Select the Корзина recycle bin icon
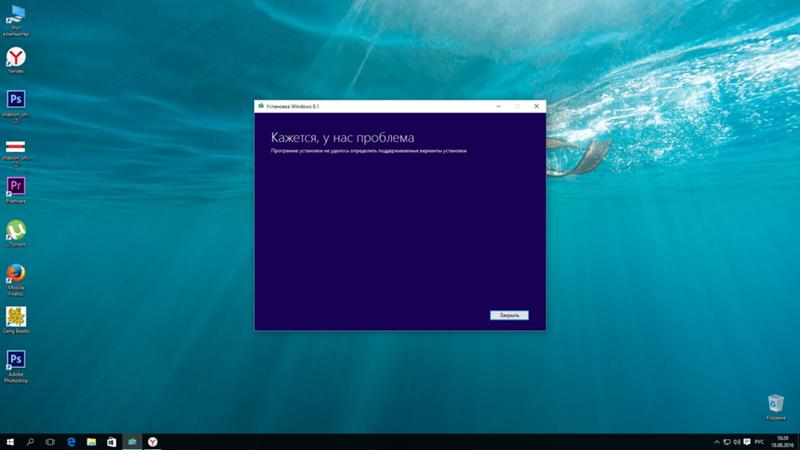This screenshot has width=800, height=450. (776, 407)
